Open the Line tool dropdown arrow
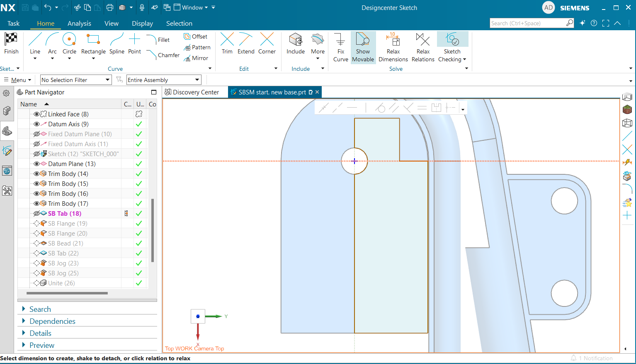The height and width of the screenshot is (364, 636). pos(35,58)
